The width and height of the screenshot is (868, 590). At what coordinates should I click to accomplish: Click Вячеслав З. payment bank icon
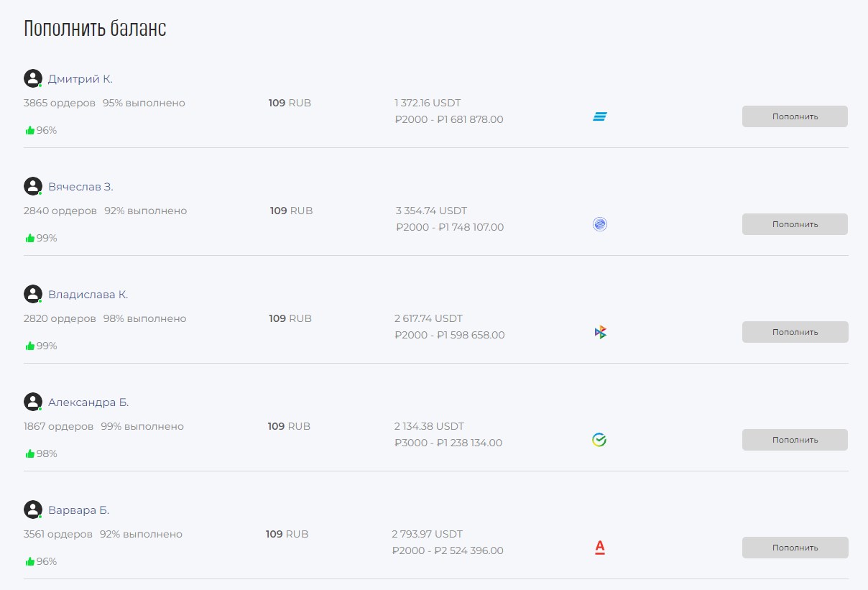coord(600,224)
